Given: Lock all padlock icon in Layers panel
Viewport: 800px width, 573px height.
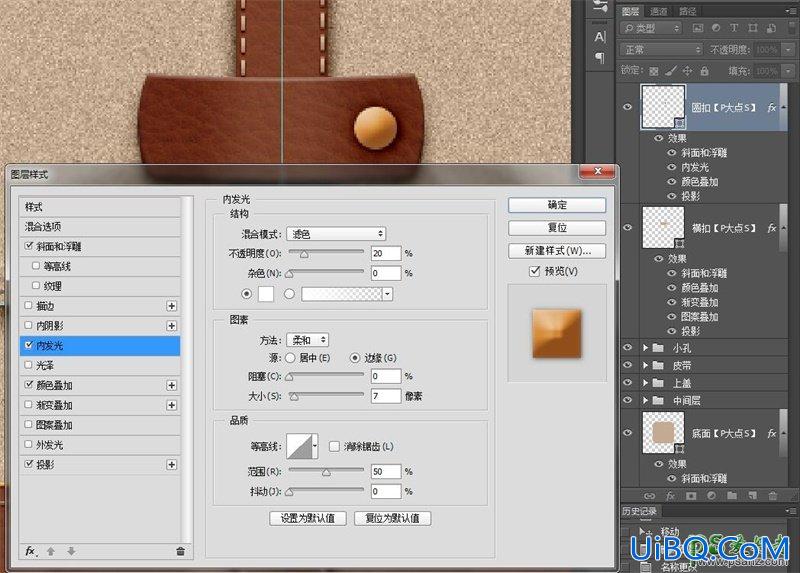Looking at the screenshot, I should 705,71.
